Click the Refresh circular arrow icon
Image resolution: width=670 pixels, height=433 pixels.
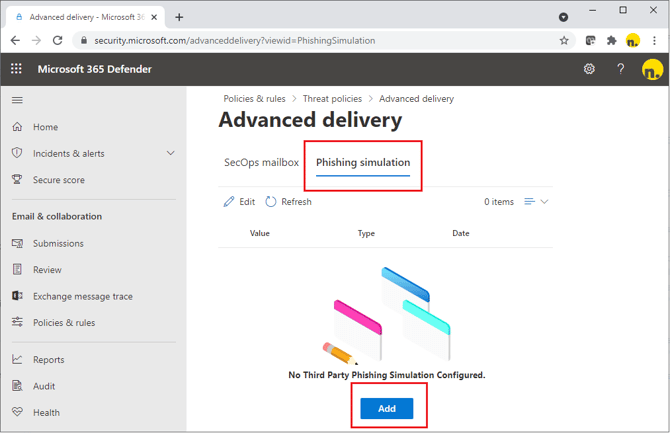tap(271, 201)
